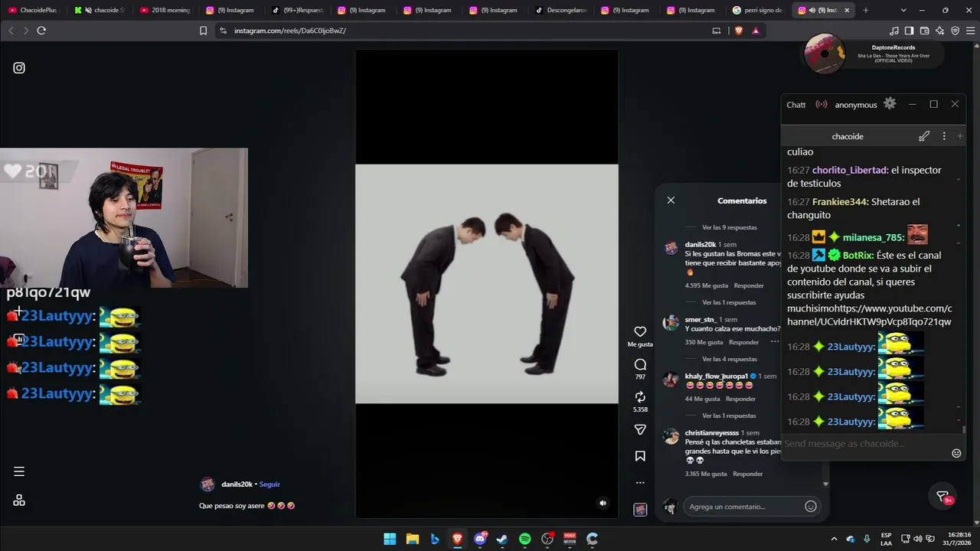Switch to the "perri signo de" Google tab
Image resolution: width=980 pixels, height=551 pixels.
pyautogui.click(x=758, y=10)
